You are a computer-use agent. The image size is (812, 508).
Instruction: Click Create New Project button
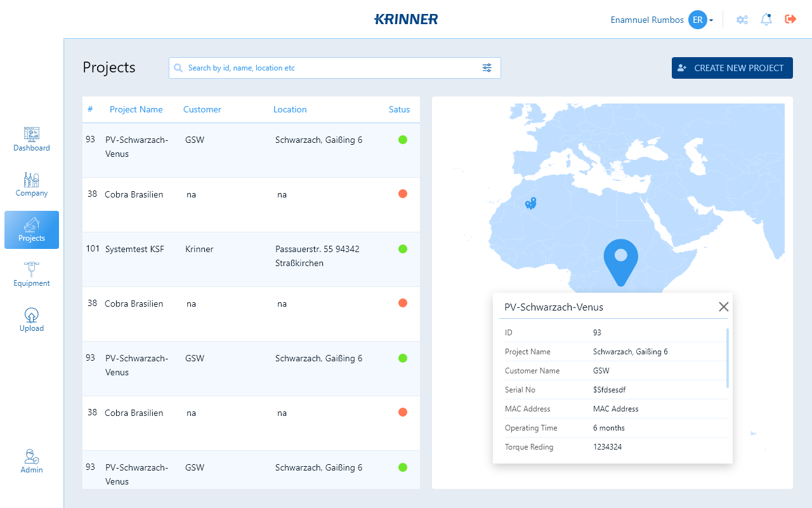click(x=732, y=68)
